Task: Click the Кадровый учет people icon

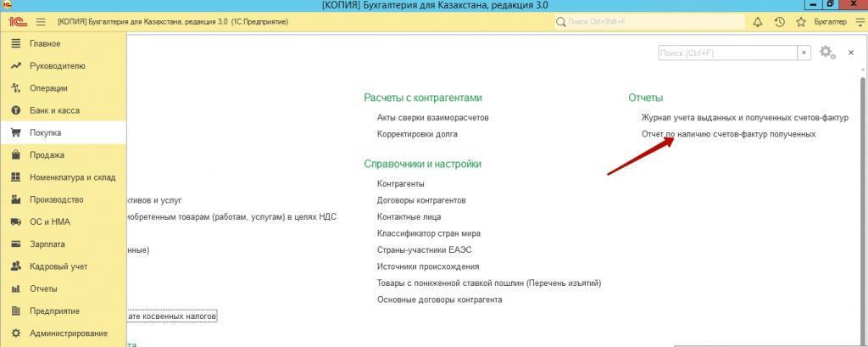Action: click(16, 266)
